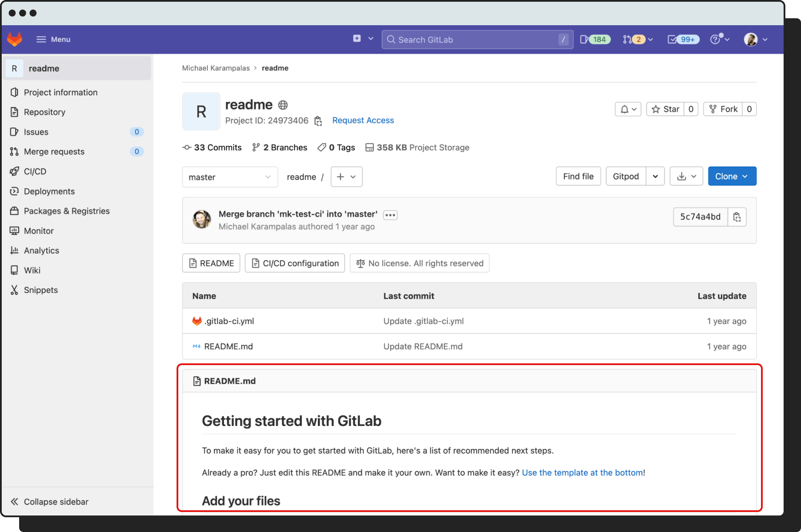The width and height of the screenshot is (801, 532).
Task: Expand commit description ellipsis
Action: click(x=390, y=215)
